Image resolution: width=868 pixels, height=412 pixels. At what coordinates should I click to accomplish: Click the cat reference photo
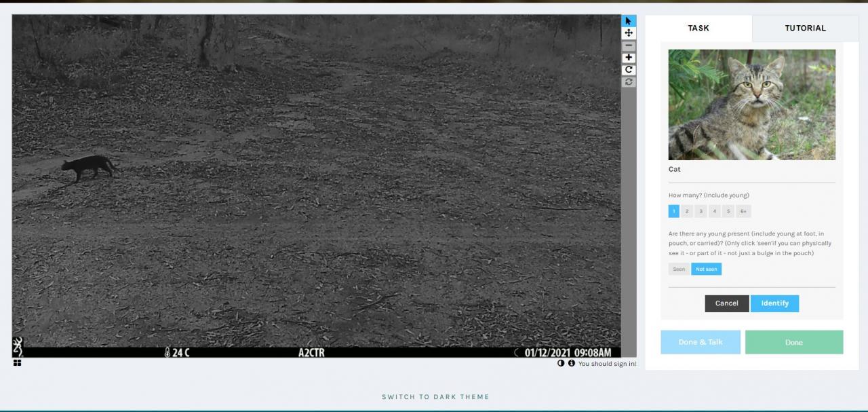point(752,105)
